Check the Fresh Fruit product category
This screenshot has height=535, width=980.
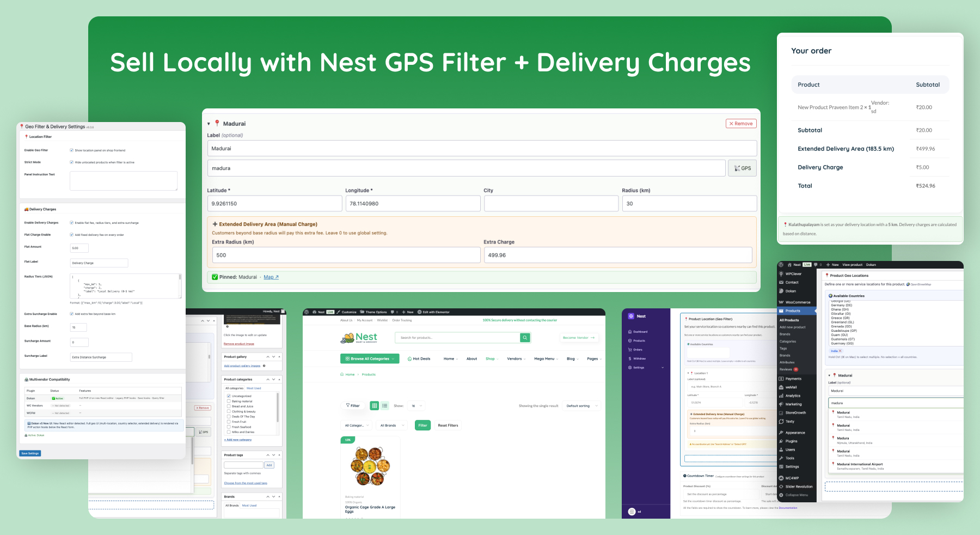(229, 422)
